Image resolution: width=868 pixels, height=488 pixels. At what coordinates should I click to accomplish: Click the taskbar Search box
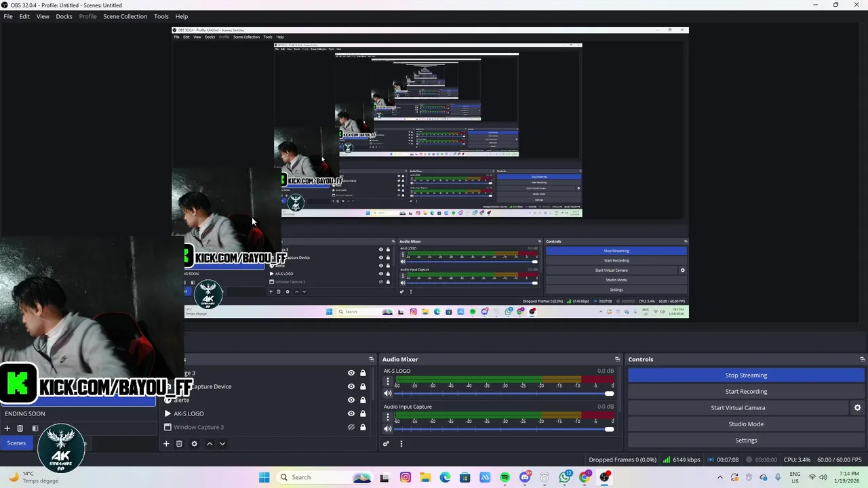(325, 477)
